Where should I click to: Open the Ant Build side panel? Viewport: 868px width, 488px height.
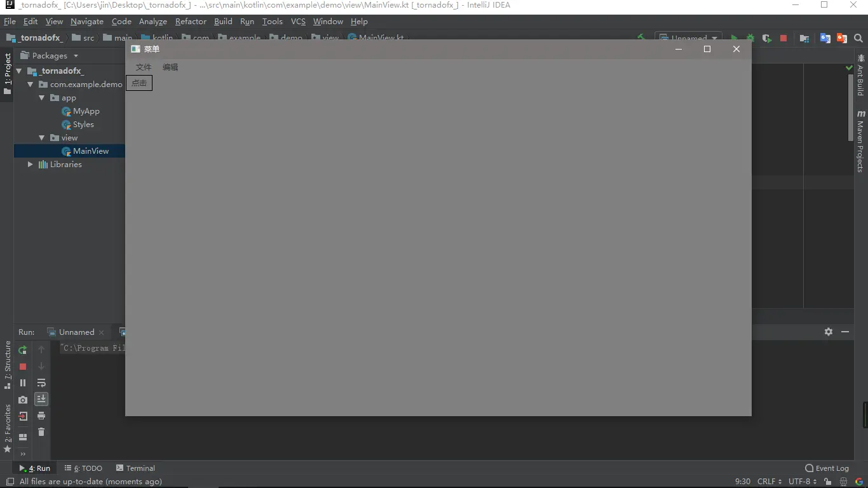click(861, 75)
